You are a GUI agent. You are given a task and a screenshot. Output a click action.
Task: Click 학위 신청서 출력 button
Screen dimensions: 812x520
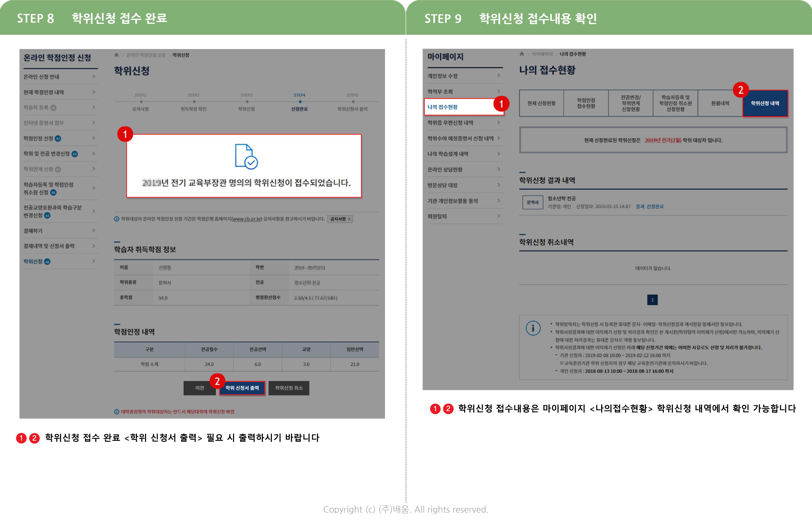tap(242, 388)
